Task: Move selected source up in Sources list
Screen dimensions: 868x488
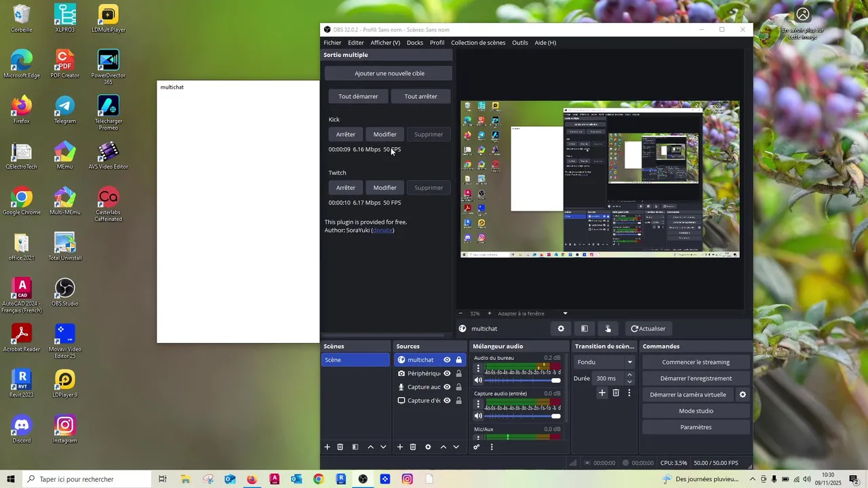Action: (x=443, y=447)
